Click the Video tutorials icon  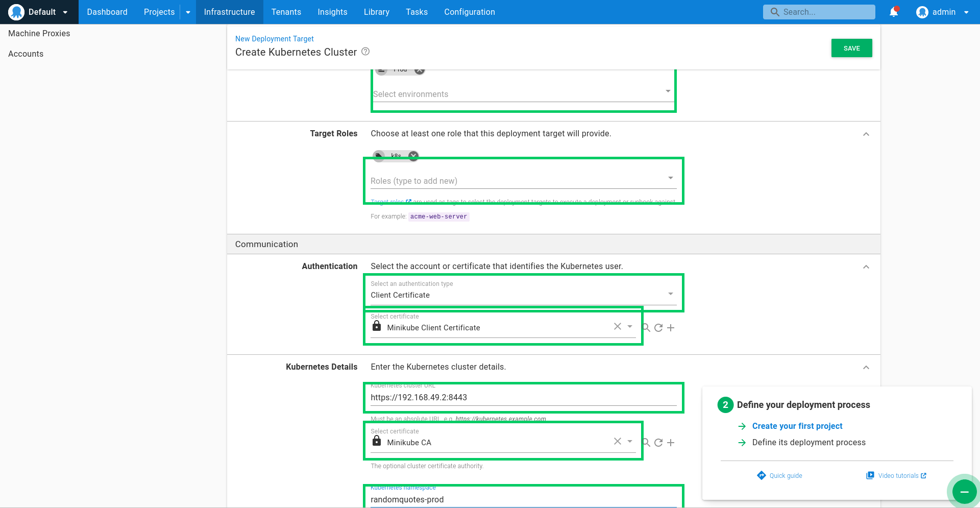click(870, 475)
